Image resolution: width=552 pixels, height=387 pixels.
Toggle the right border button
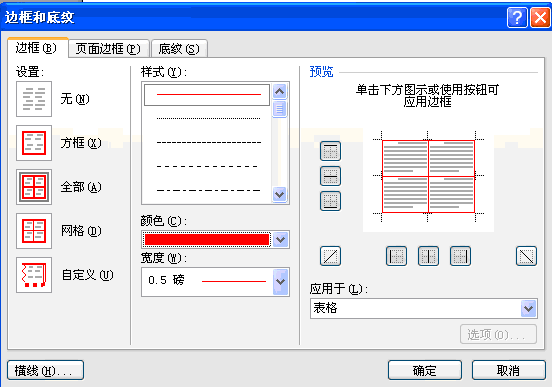[x=460, y=256]
